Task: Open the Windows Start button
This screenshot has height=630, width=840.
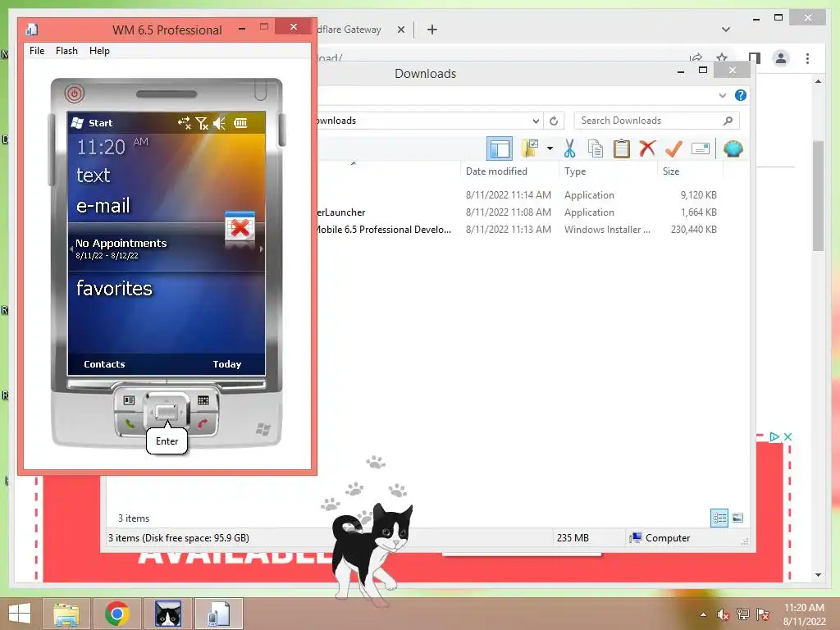Action: click(x=20, y=614)
